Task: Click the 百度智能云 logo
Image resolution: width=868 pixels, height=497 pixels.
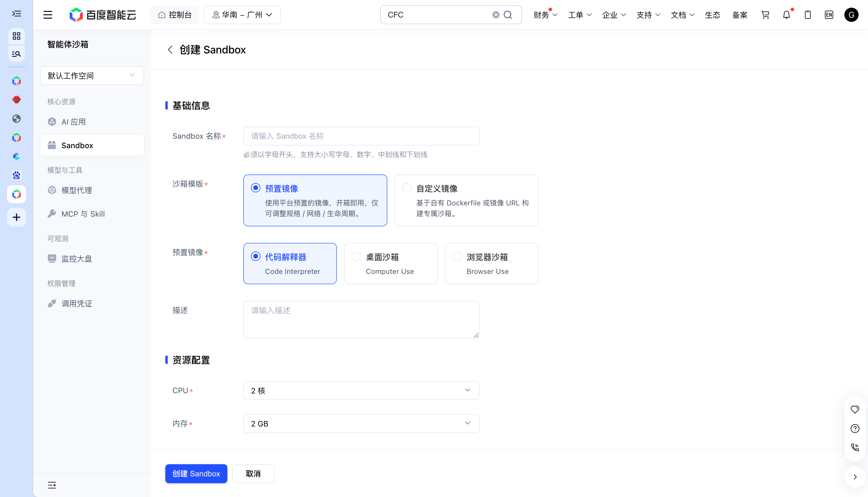Action: point(103,15)
